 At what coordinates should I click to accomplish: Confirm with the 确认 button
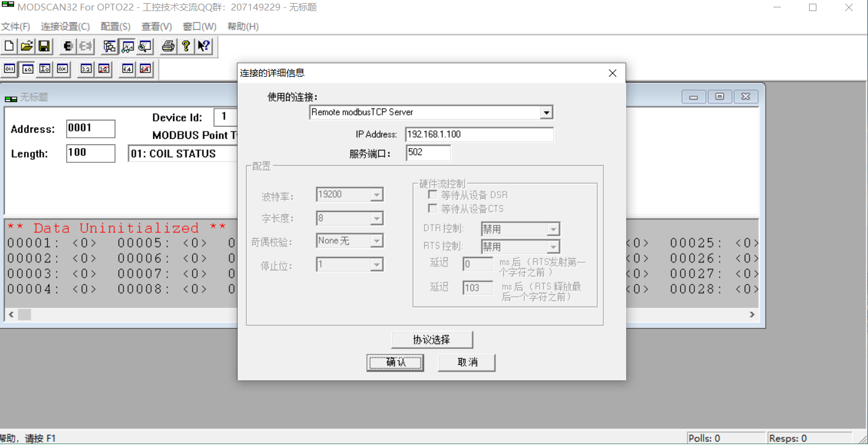[x=395, y=362]
